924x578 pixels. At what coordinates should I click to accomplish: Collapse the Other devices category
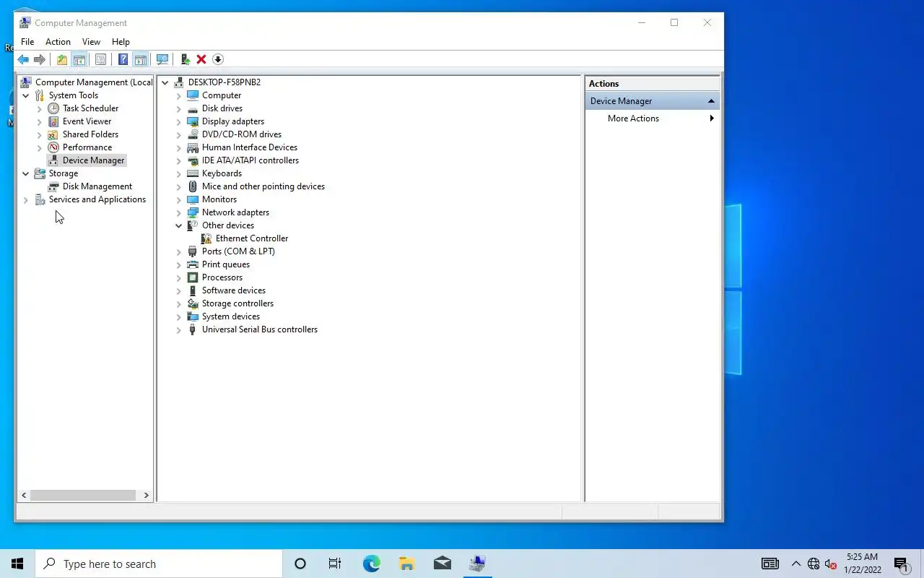pyautogui.click(x=179, y=225)
